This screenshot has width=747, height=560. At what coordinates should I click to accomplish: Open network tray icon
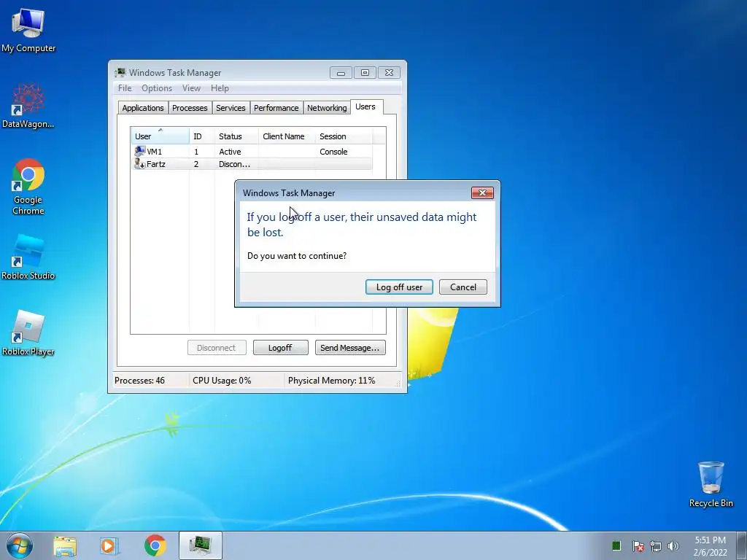pos(656,546)
